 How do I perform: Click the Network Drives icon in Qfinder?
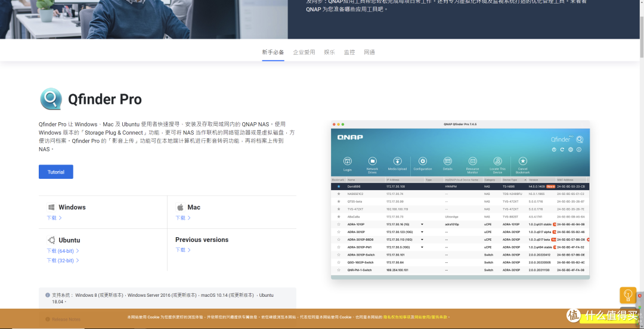pyautogui.click(x=373, y=161)
